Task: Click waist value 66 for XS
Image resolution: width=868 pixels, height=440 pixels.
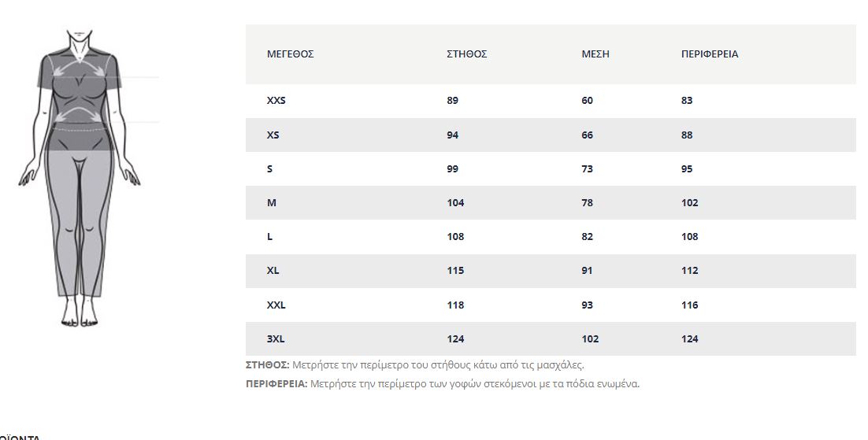Action: (x=587, y=135)
